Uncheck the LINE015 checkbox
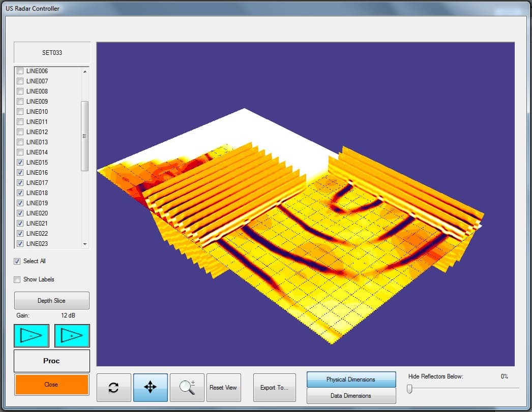The height and width of the screenshot is (412, 532). tap(20, 163)
